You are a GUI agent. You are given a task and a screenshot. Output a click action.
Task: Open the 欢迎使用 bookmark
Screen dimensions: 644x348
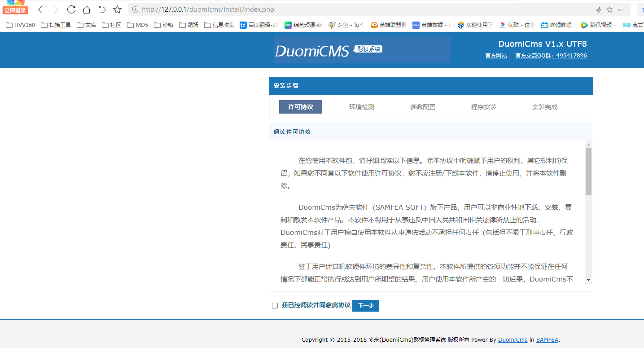475,25
